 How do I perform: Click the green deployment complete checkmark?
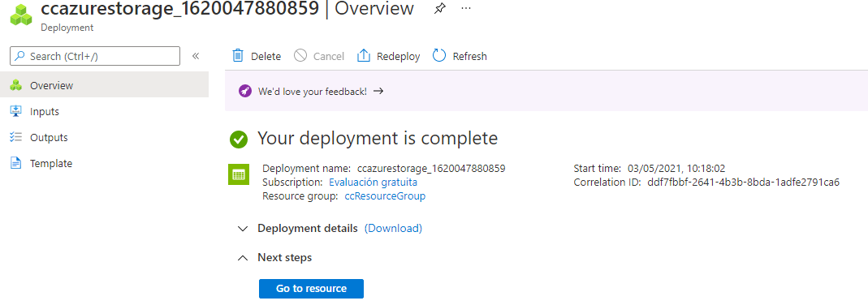[x=239, y=140]
